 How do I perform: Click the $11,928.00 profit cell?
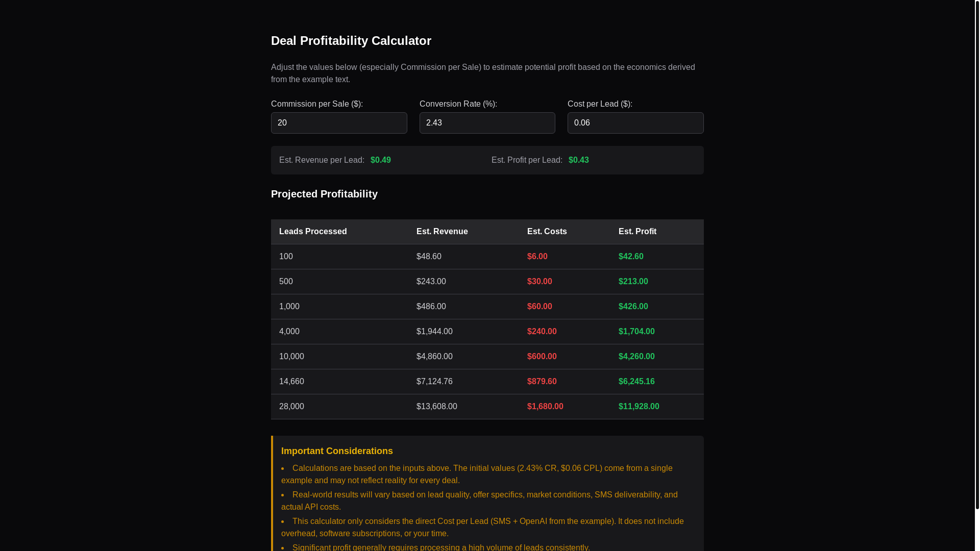[x=657, y=407]
